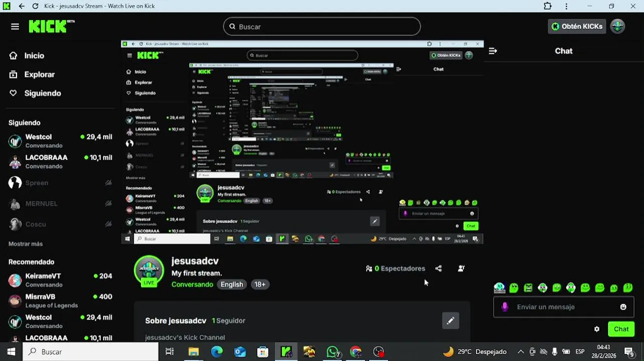Select Westcol under Recomendado
The width and height of the screenshot is (644, 361).
[x=60, y=321]
